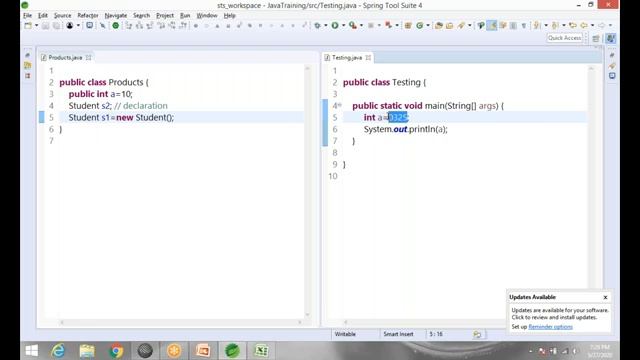Open the Run menu

coord(185,16)
